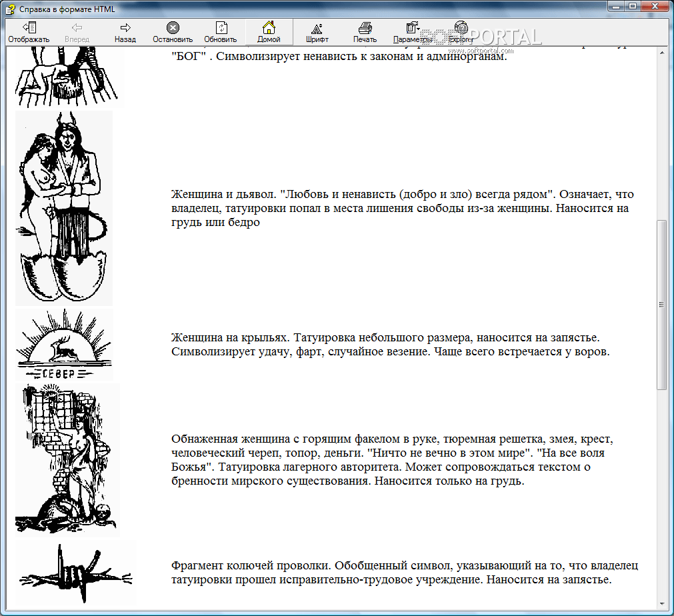
Task: Click text 'Обнаженная женщина с горящим факелом'
Action: click(x=285, y=439)
